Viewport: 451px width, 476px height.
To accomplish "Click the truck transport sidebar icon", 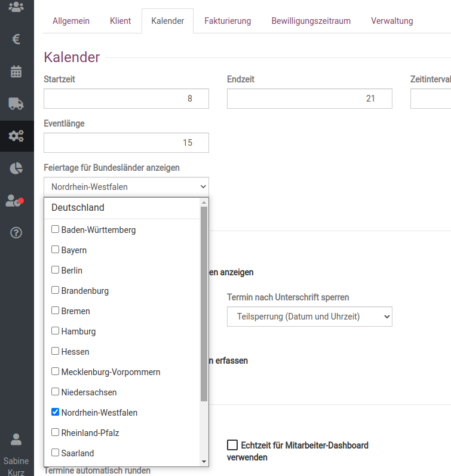I will tap(16, 103).
